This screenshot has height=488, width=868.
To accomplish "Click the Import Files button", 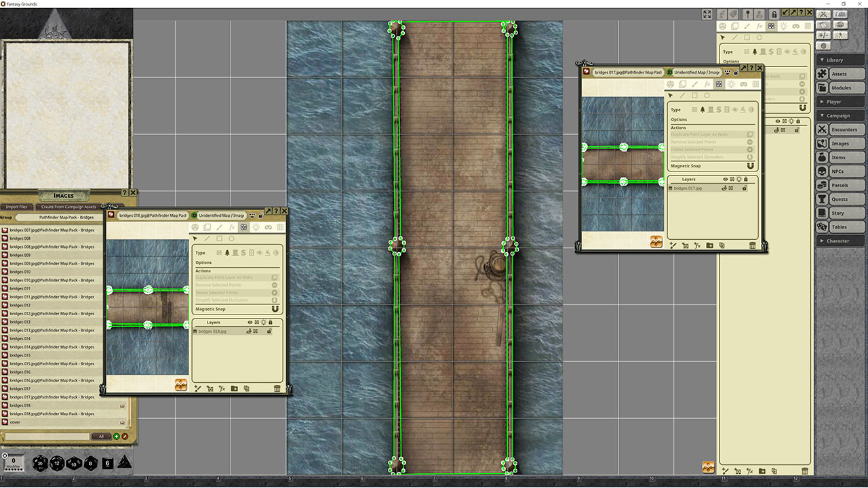I will click(x=16, y=207).
